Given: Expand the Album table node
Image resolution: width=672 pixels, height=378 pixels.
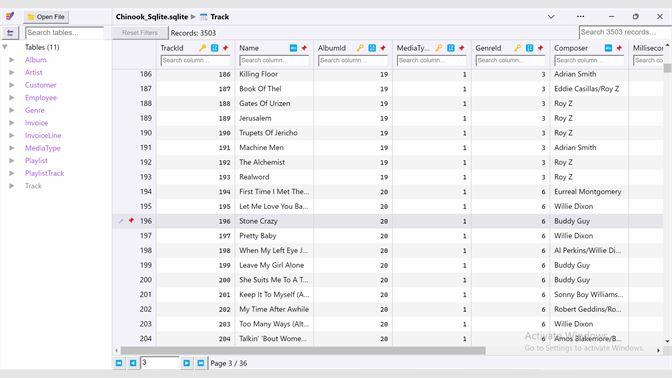Looking at the screenshot, I should (12, 60).
